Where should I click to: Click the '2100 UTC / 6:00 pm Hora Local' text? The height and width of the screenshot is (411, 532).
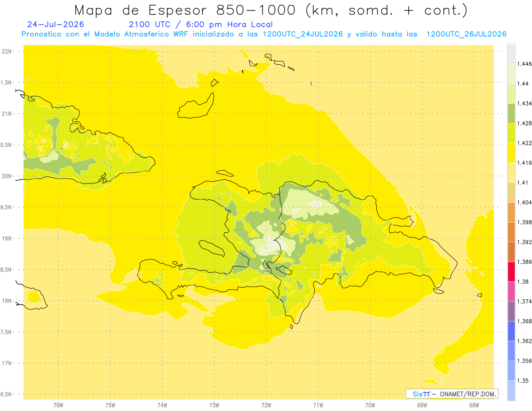tap(200, 24)
